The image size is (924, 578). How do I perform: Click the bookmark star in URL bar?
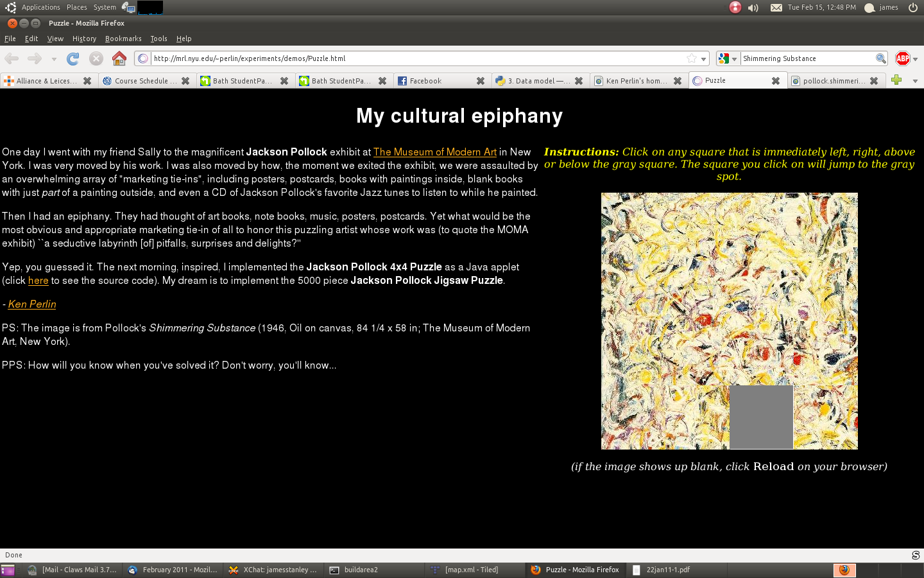[x=692, y=58]
